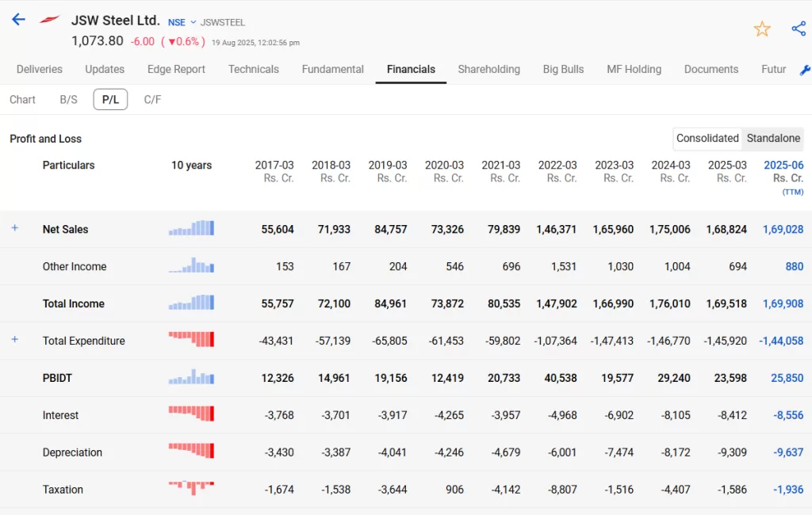Click Net Sales 2024-03 value 1,75,006
The image size is (812, 515).
669,229
